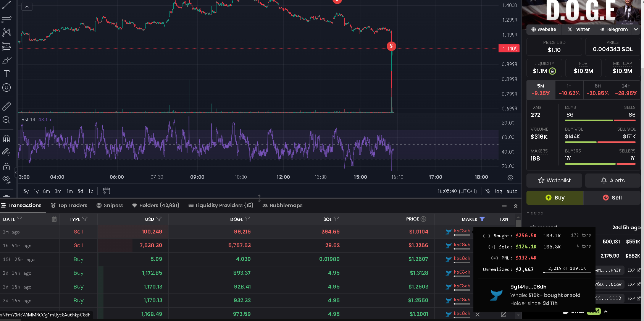This screenshot has width=644, height=321.
Task: Select the Text annotation tool
Action: [x=6, y=74]
